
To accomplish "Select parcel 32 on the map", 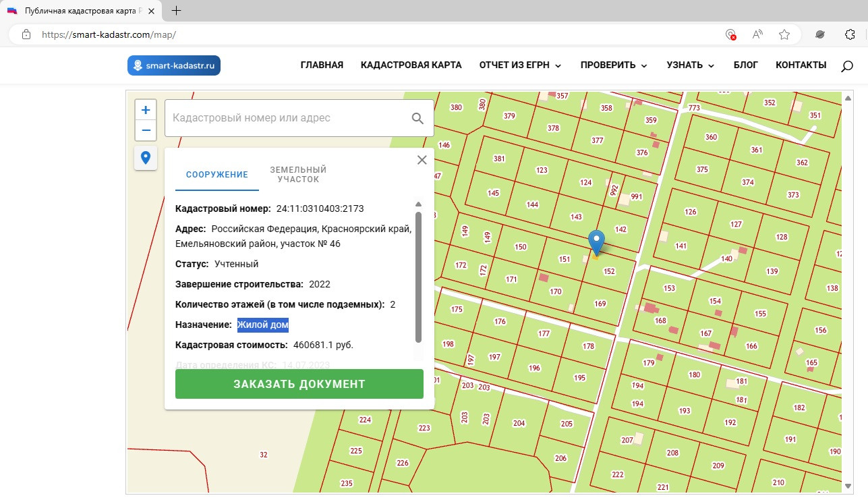I will [264, 455].
